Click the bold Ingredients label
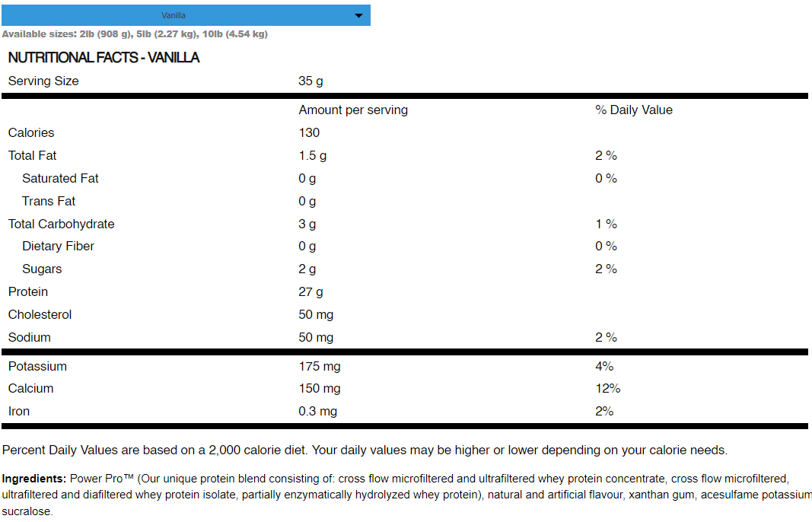Viewport: 812px width, 522px height. (34, 479)
